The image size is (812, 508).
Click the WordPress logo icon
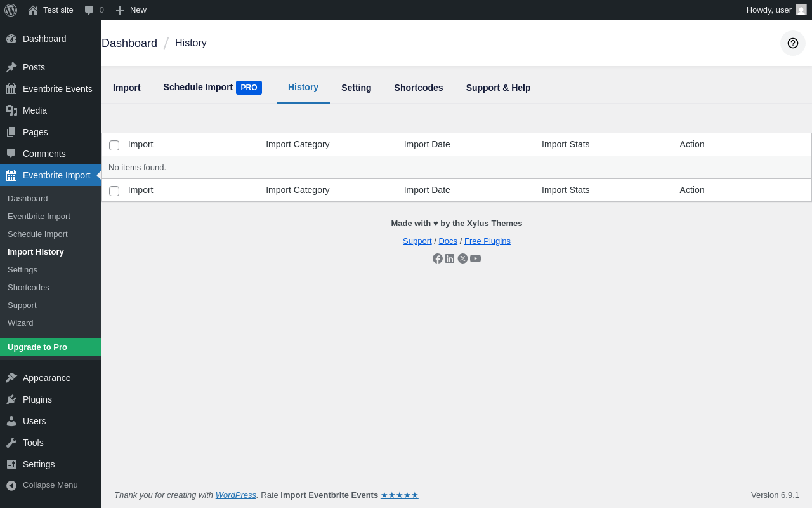pyautogui.click(x=11, y=10)
